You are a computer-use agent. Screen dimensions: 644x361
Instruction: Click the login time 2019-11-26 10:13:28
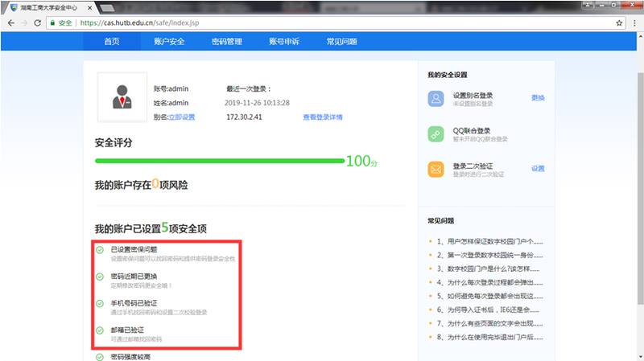pos(257,103)
